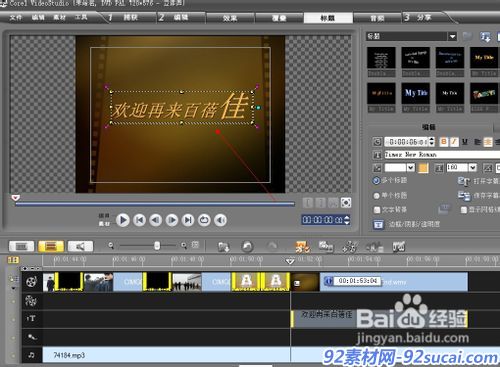Select the title track T icon
The image size is (500, 367).
31,319
